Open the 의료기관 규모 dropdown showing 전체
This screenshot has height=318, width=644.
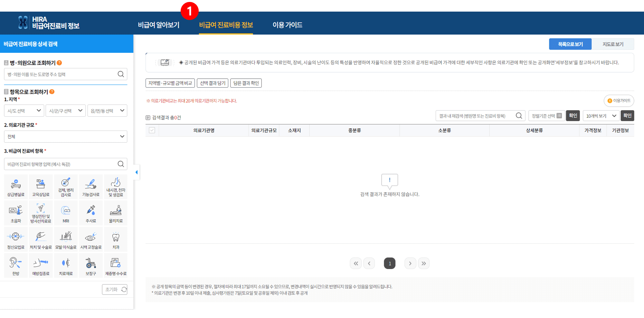pyautogui.click(x=65, y=136)
